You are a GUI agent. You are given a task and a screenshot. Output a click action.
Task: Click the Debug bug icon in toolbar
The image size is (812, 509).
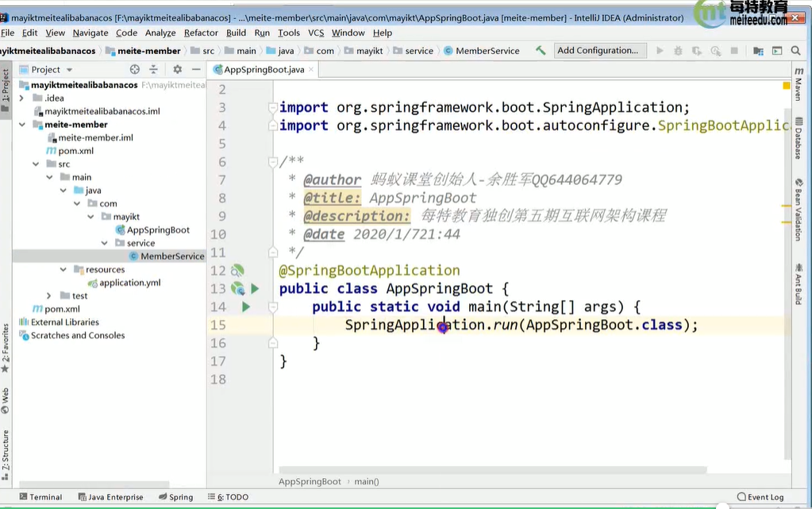(678, 51)
